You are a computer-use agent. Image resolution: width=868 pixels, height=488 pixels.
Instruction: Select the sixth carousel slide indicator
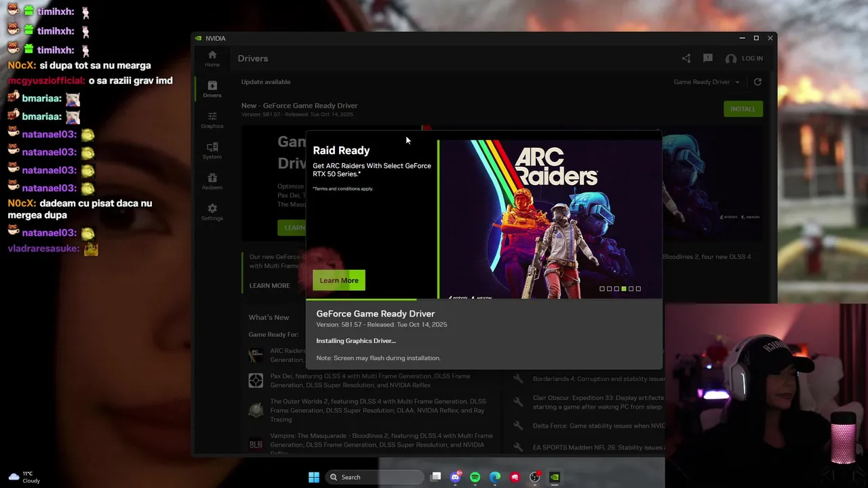638,289
